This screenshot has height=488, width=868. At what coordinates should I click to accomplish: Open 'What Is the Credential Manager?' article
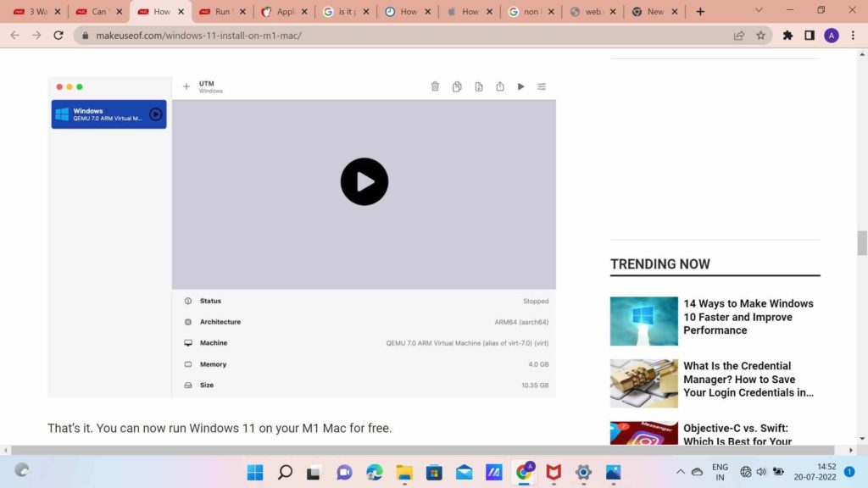(x=748, y=379)
